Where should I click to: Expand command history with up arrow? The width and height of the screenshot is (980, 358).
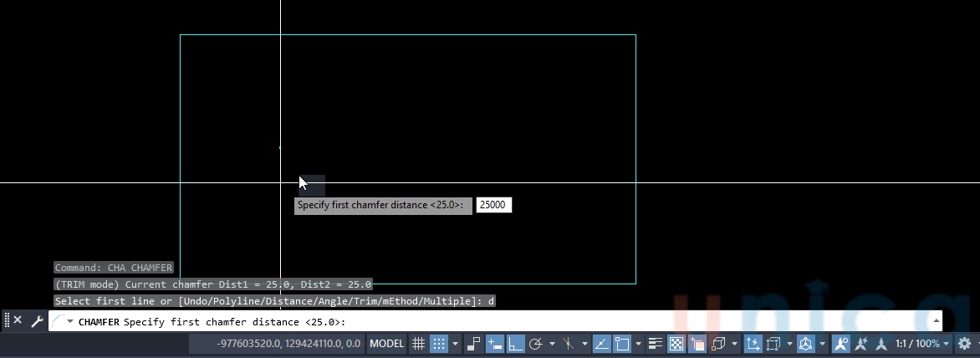coord(936,321)
